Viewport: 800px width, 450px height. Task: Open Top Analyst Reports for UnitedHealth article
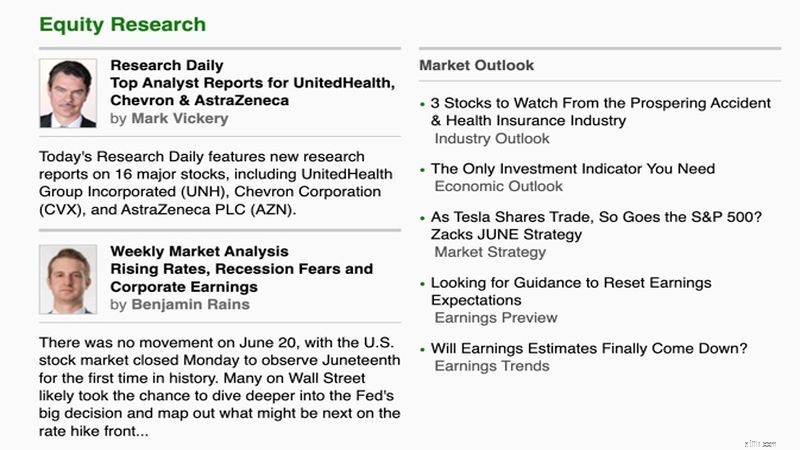click(253, 91)
